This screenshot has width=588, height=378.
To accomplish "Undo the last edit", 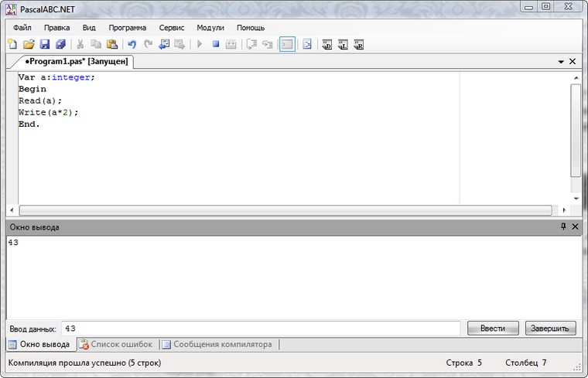I will click(x=132, y=44).
